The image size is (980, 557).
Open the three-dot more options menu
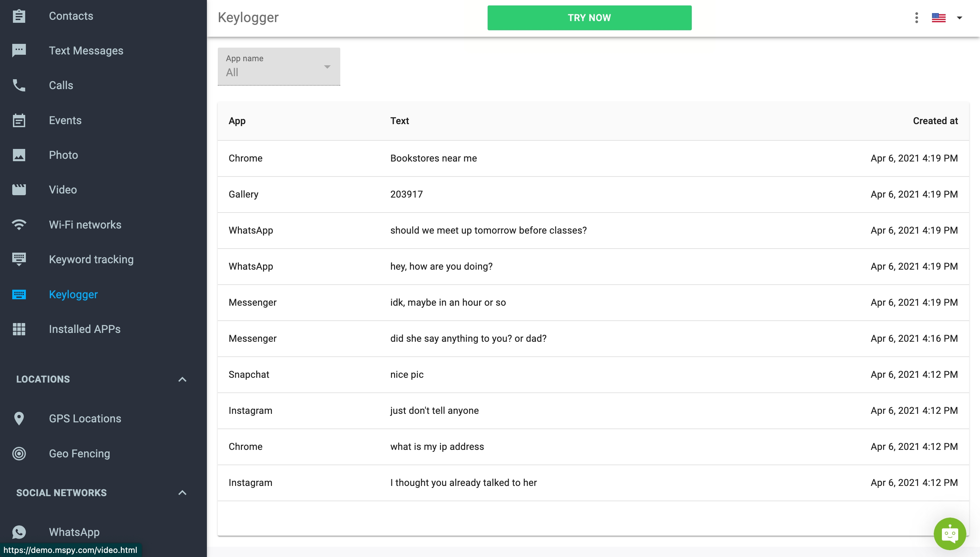coord(916,18)
